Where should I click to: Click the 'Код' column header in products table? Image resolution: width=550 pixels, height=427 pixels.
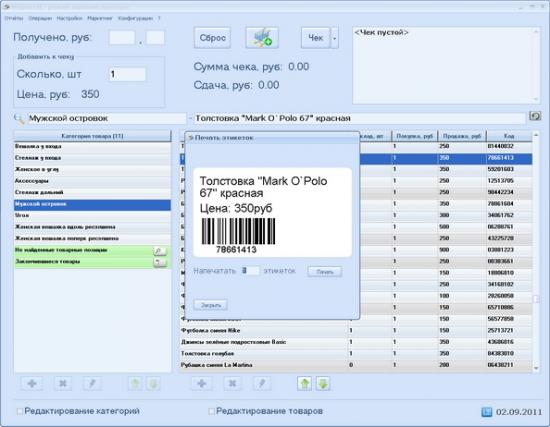point(509,136)
